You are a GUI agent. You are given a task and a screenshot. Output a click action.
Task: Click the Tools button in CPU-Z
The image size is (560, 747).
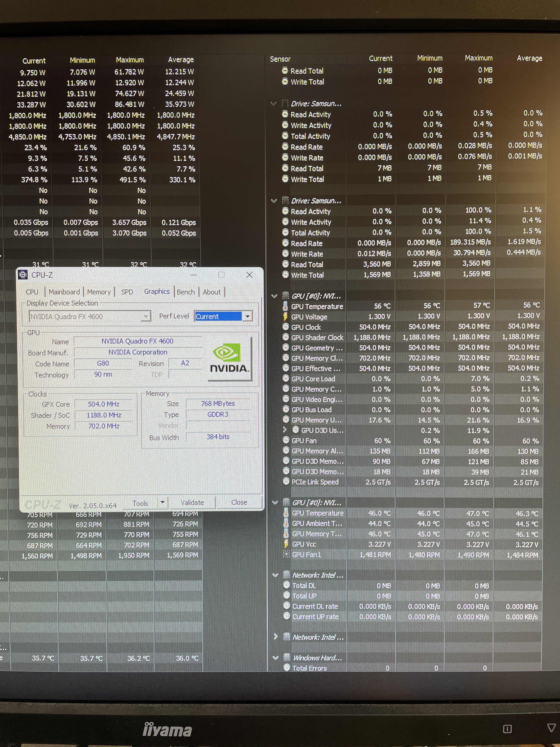tap(140, 503)
